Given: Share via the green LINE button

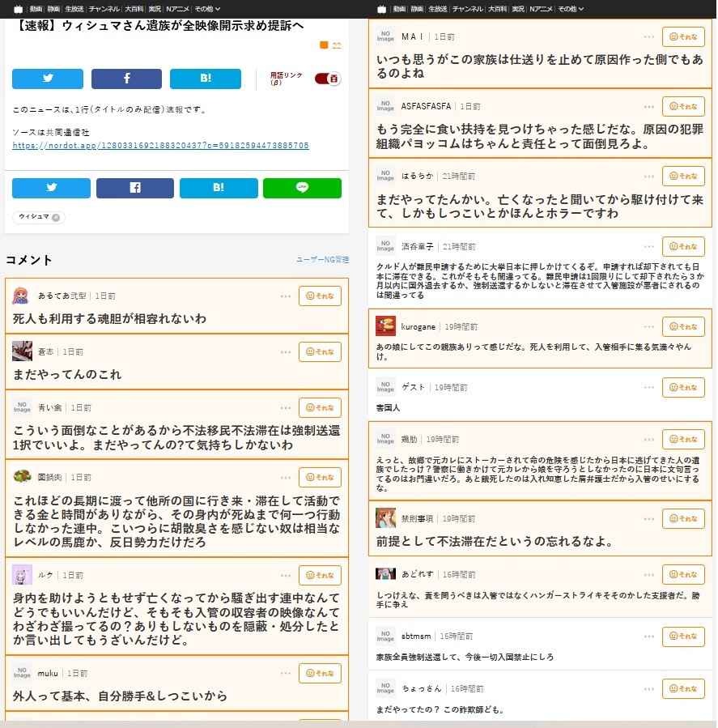Looking at the screenshot, I should 302,188.
